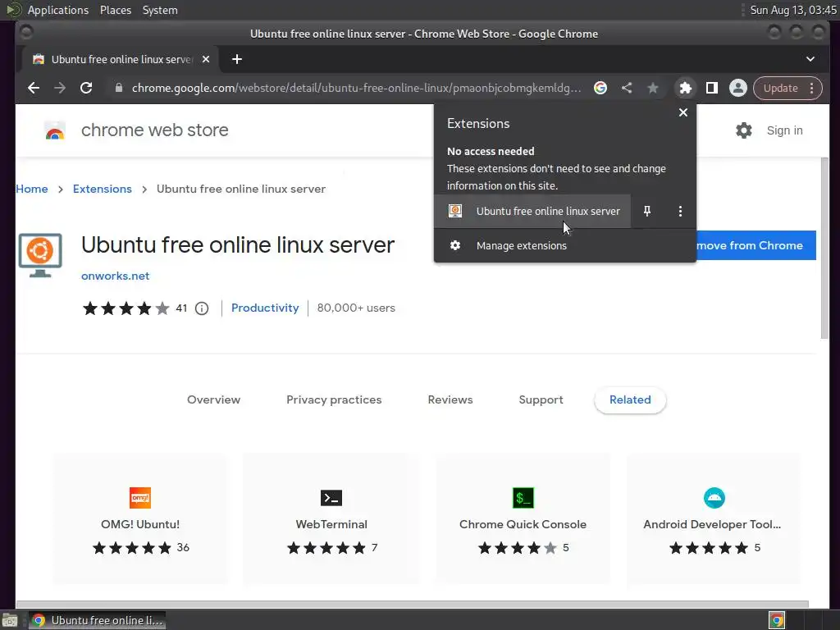Image resolution: width=840 pixels, height=630 pixels.
Task: Click the address bar URL
Action: click(356, 88)
